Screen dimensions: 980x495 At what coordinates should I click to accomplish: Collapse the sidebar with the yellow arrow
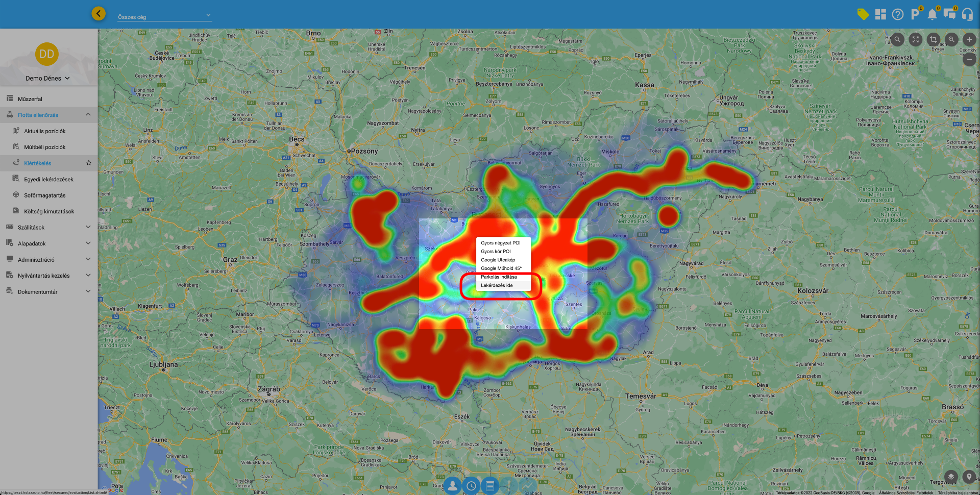click(x=99, y=14)
